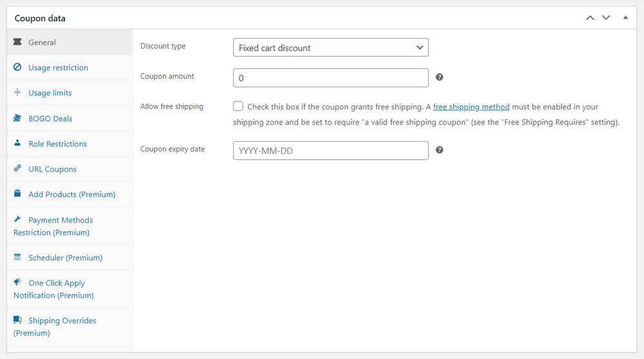Click the help icon beside Coupon expiry date
This screenshot has height=359, width=644.
pos(439,150)
